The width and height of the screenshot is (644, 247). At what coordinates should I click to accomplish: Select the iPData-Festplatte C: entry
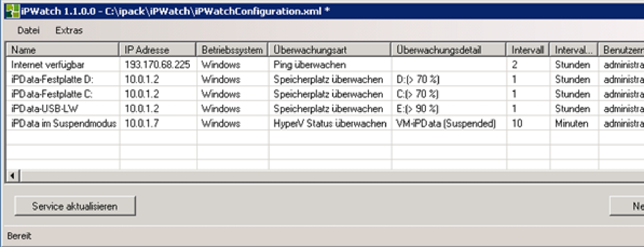pos(52,94)
